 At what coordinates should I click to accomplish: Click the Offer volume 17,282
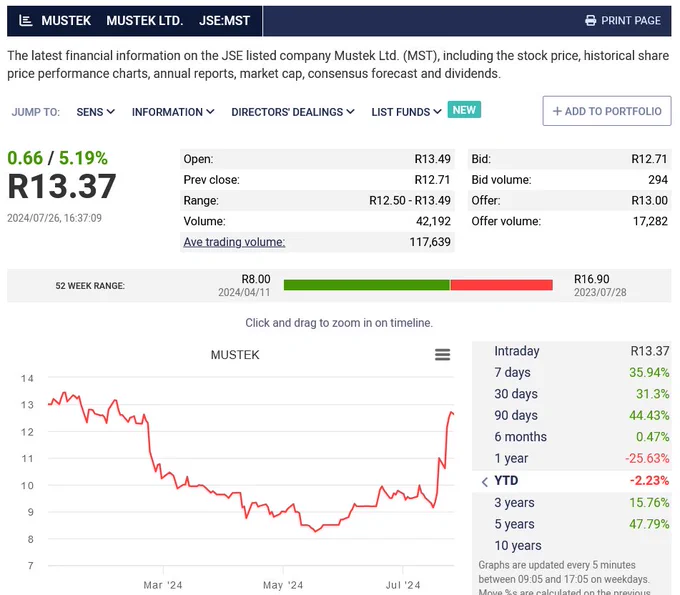pos(650,221)
